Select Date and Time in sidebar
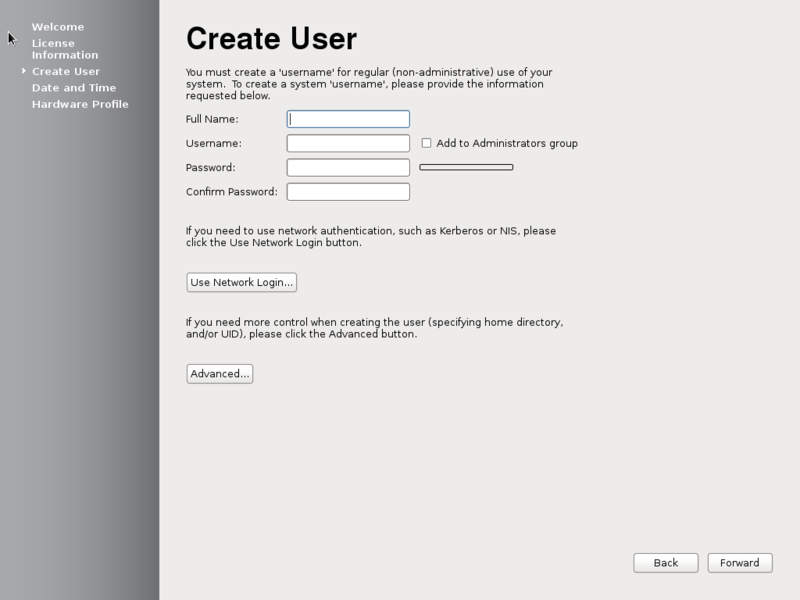The height and width of the screenshot is (600, 800). (x=74, y=88)
